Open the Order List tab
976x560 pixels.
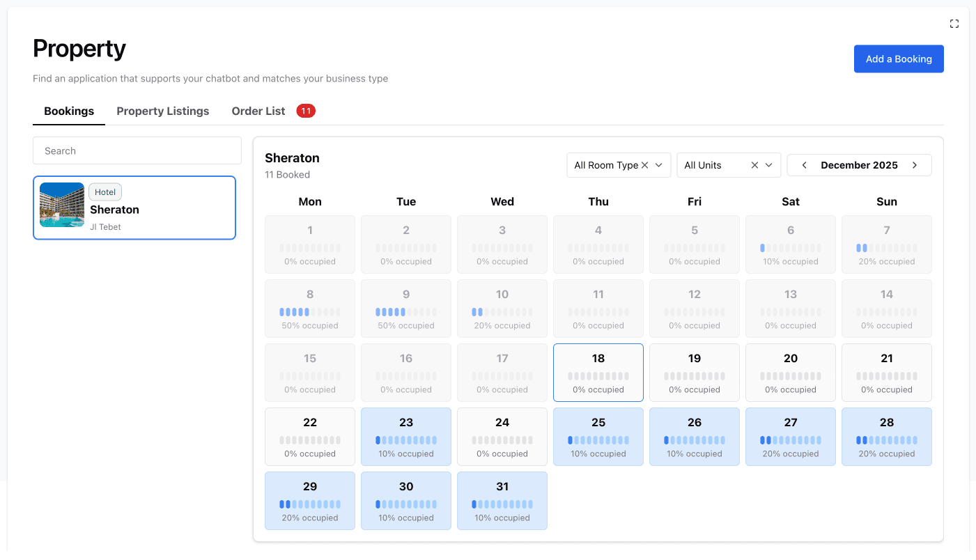pos(258,111)
